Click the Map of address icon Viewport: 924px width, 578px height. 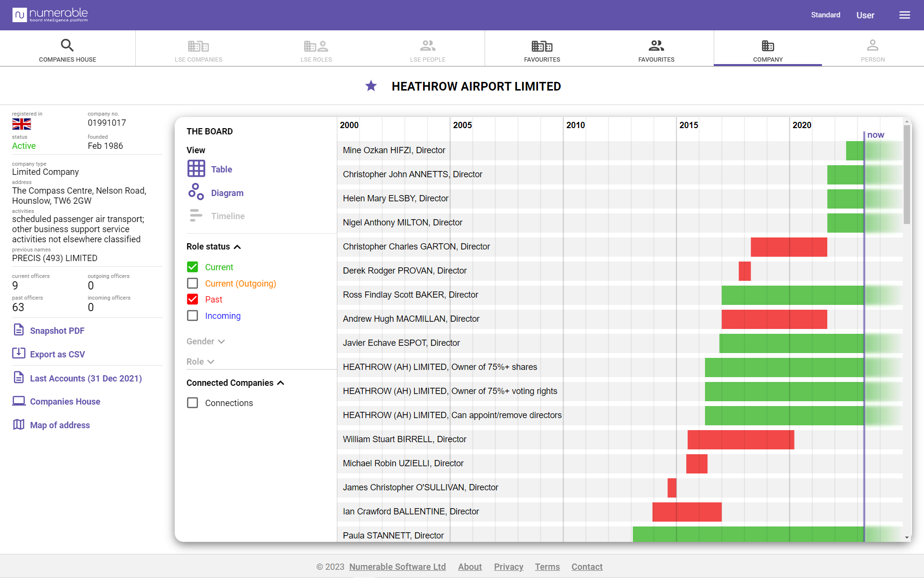pyautogui.click(x=18, y=424)
